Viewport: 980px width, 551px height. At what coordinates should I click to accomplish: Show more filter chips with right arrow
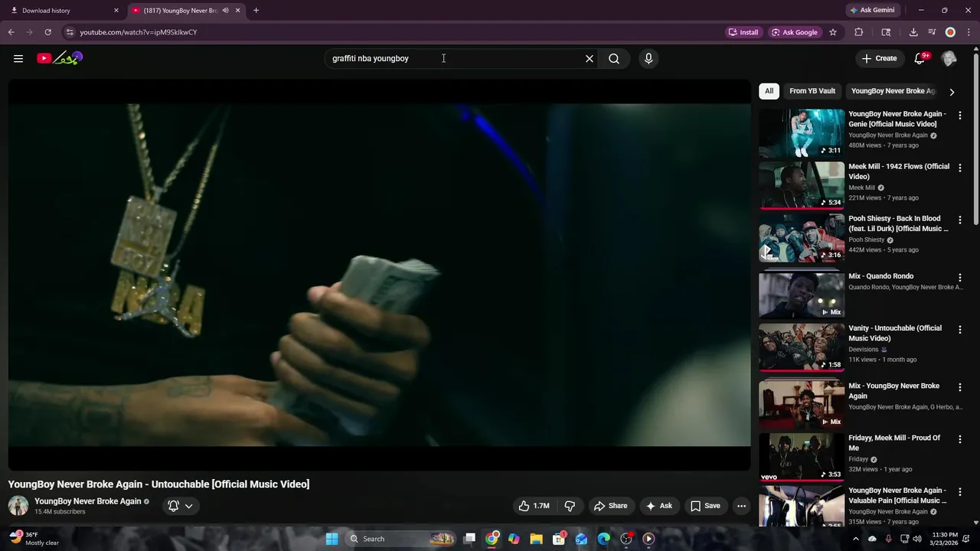(952, 92)
